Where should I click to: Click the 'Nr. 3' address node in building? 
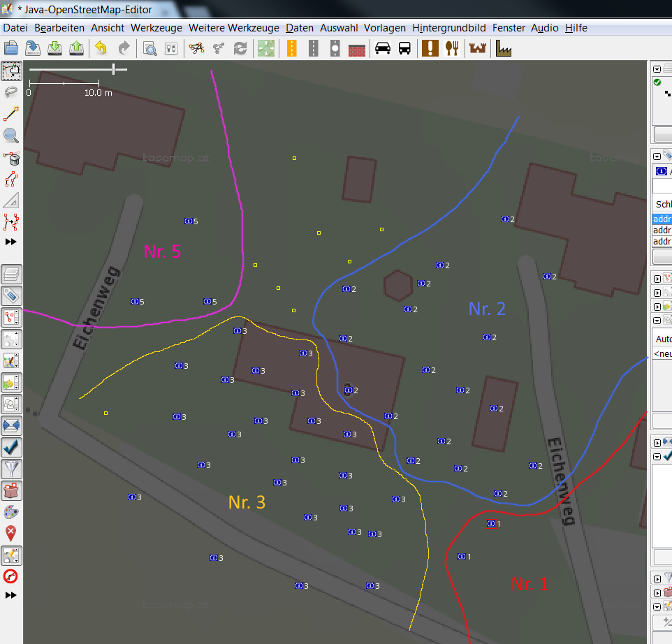256,370
